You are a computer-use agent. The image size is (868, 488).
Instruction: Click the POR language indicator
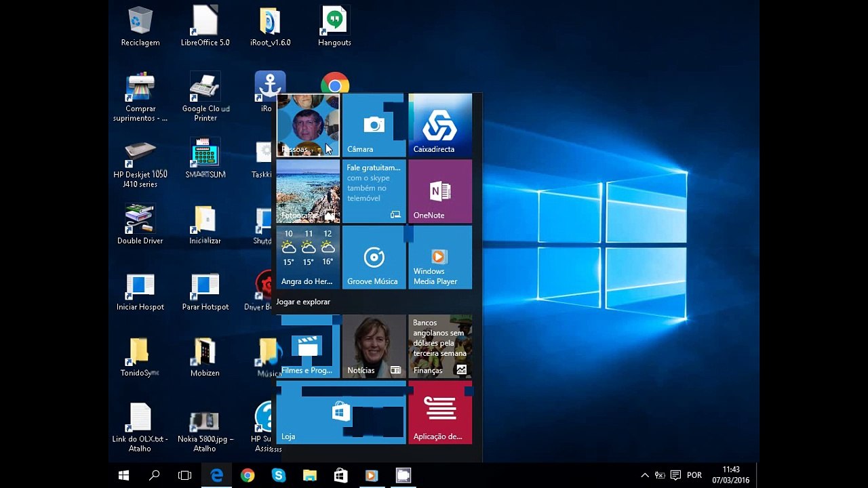coord(694,475)
